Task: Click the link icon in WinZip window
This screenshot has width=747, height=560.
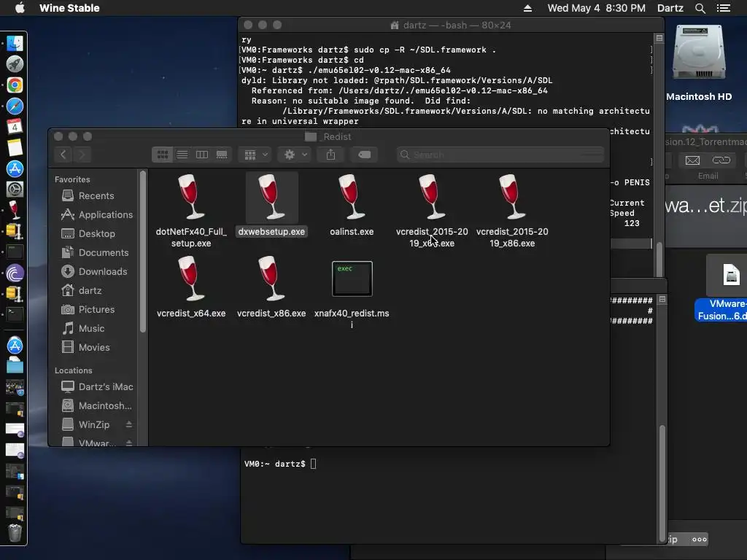Action: [721, 160]
